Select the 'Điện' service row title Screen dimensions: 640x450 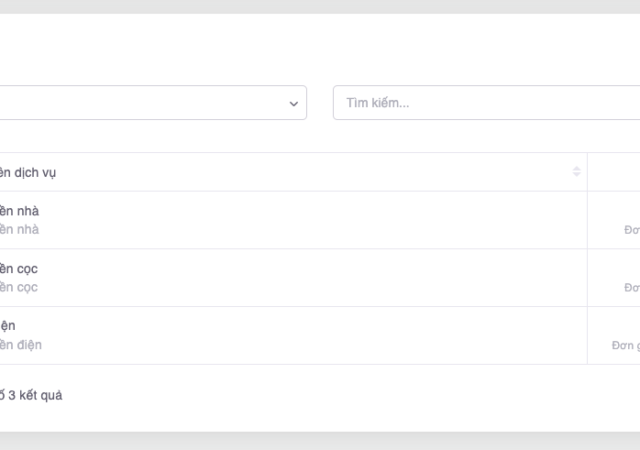point(8,326)
